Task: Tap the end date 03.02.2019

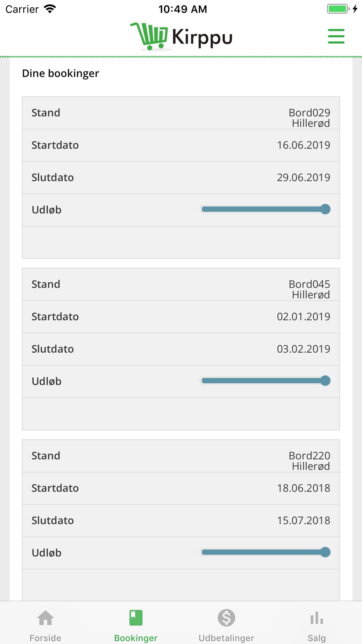Action: (303, 349)
